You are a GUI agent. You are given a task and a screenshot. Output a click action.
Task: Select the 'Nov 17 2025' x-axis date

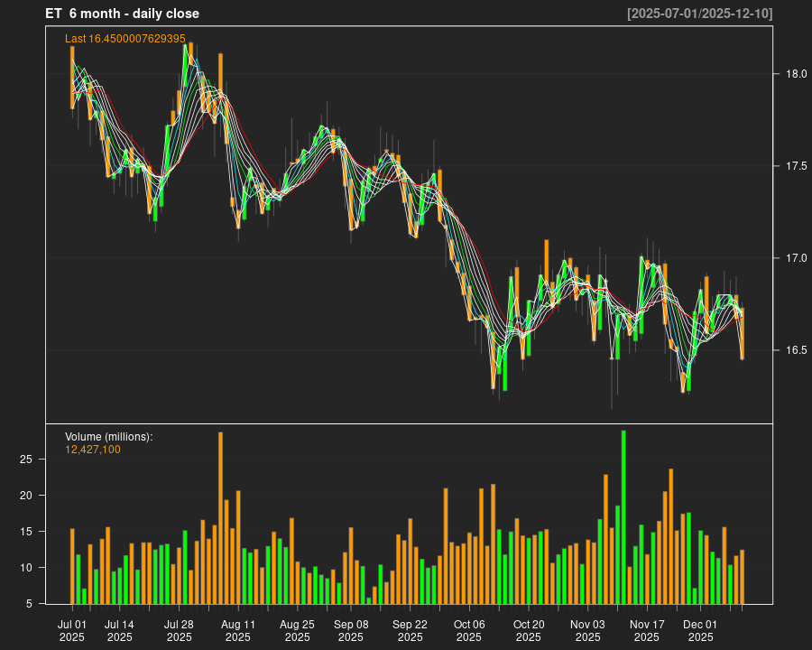647,630
